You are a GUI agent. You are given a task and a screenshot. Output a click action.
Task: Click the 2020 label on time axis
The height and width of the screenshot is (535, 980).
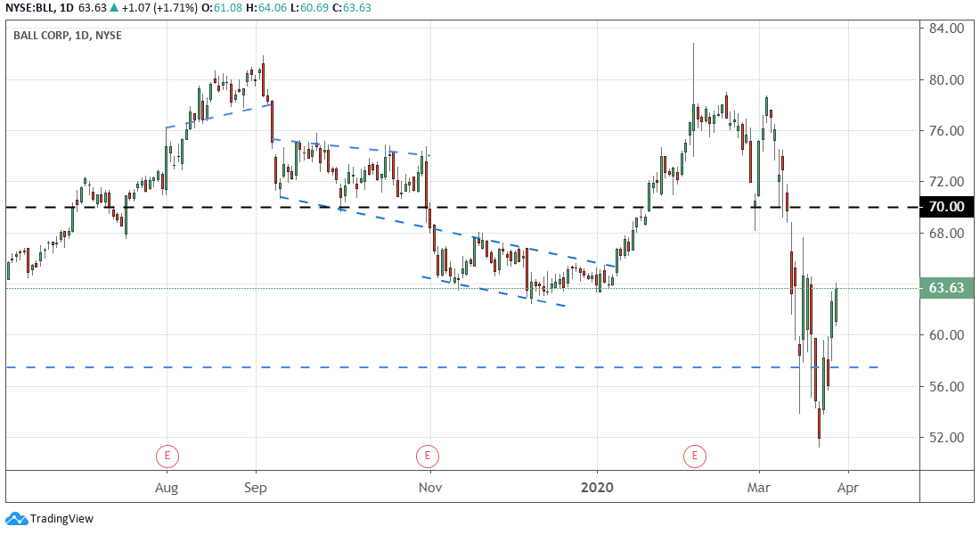(597, 488)
